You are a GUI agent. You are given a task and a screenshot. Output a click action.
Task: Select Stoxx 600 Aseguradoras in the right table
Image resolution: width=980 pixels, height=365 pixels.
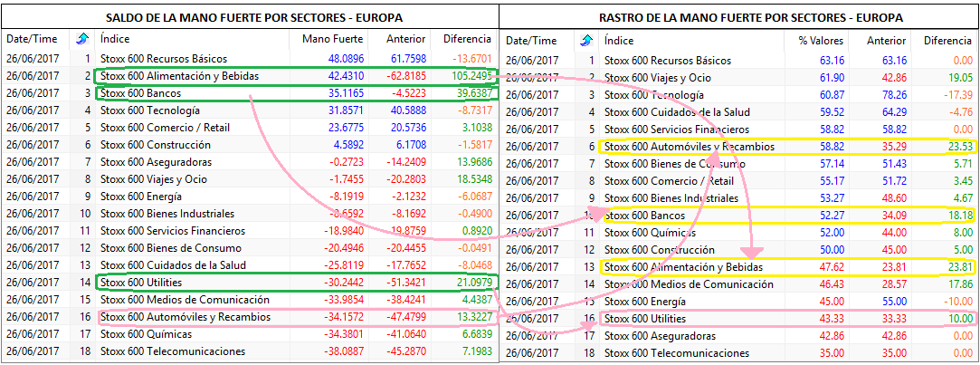[660, 336]
